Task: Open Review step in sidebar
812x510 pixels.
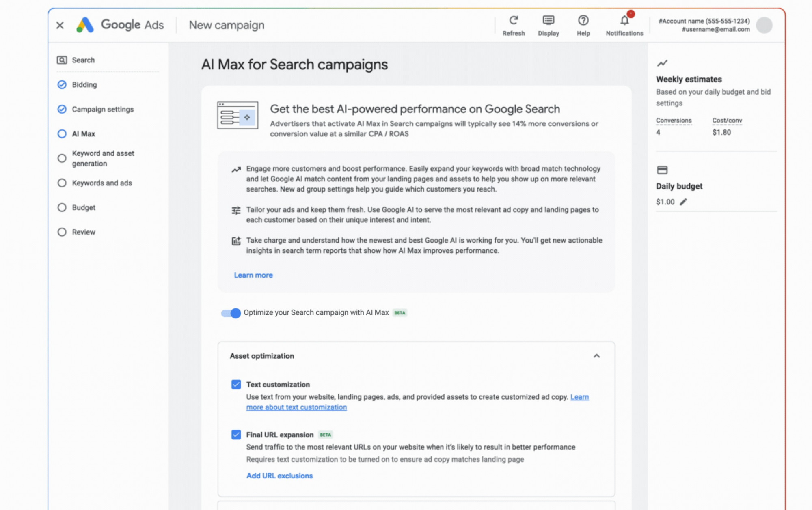Action: point(84,232)
